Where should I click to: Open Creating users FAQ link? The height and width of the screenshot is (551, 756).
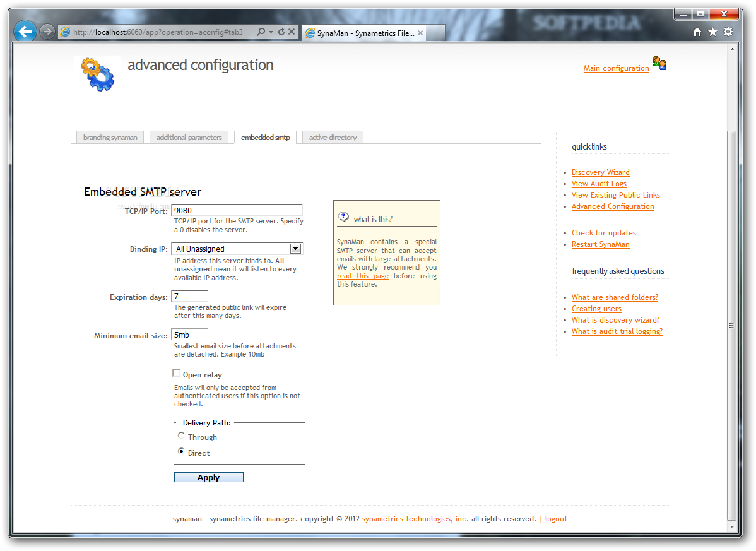596,309
